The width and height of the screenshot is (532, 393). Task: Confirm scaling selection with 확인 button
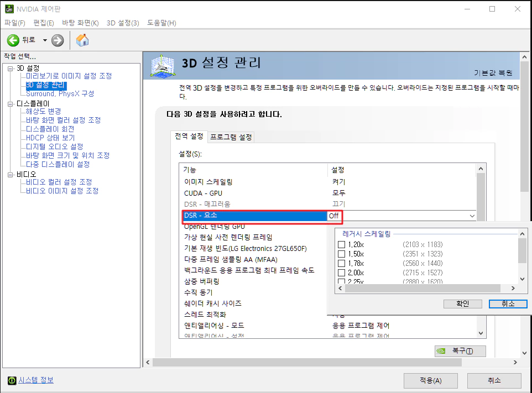tap(462, 303)
